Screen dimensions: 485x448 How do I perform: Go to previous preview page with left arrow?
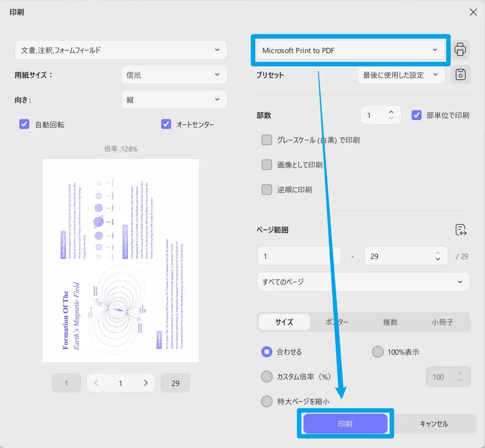point(96,383)
